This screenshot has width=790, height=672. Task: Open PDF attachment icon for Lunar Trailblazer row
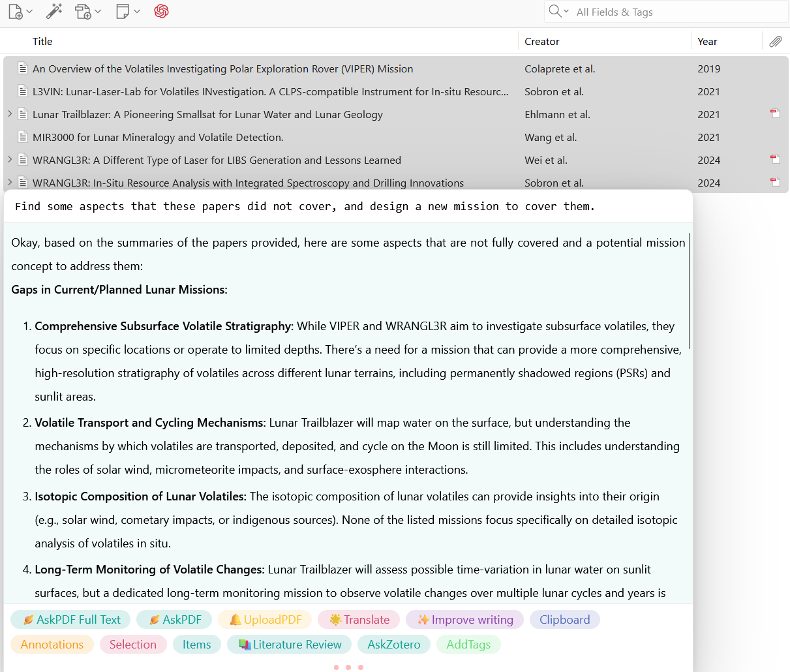click(775, 114)
